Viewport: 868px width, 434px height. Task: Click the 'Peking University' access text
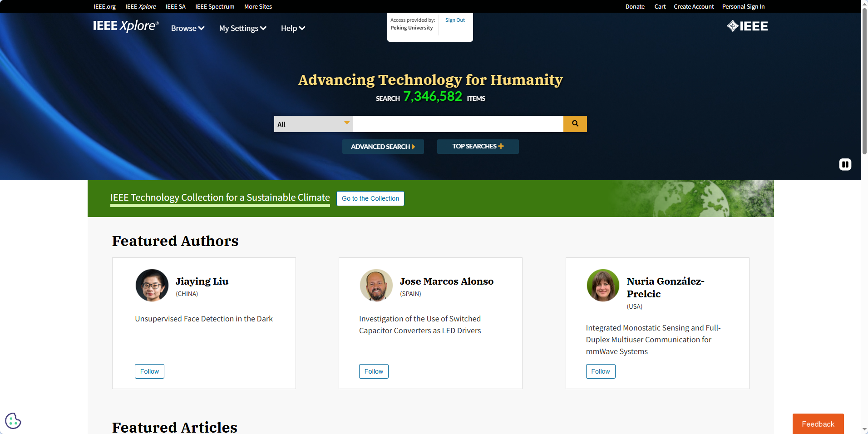pyautogui.click(x=412, y=28)
